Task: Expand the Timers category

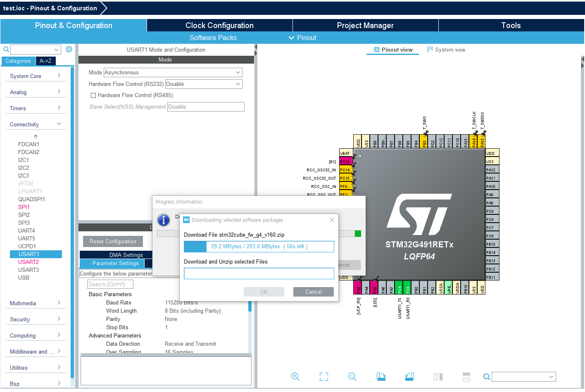Action: click(36, 108)
